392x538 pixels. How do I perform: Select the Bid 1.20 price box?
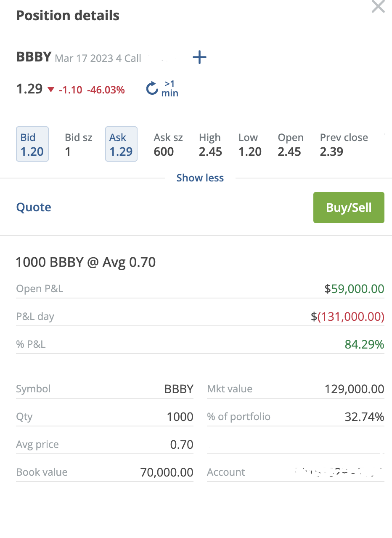click(x=32, y=144)
